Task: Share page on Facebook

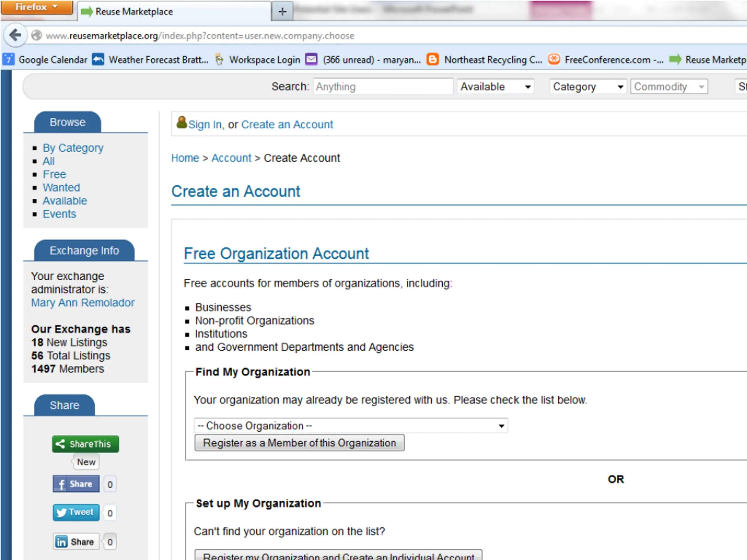Action: click(x=76, y=484)
